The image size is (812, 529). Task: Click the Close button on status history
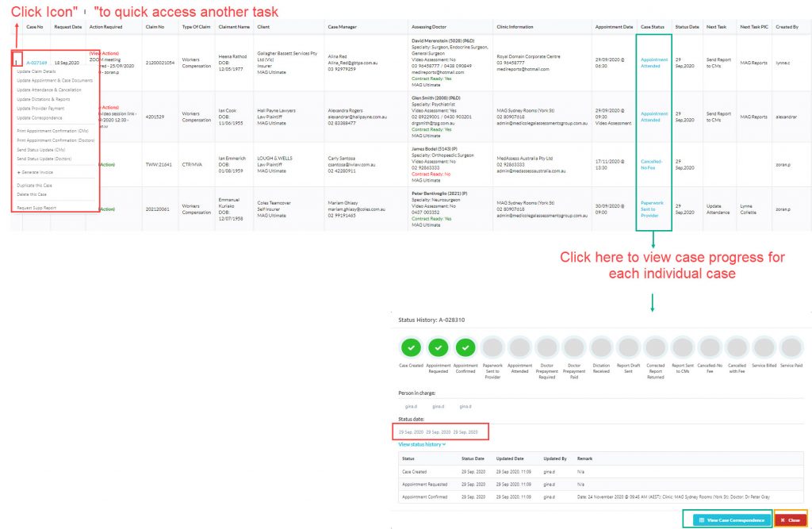(x=792, y=519)
